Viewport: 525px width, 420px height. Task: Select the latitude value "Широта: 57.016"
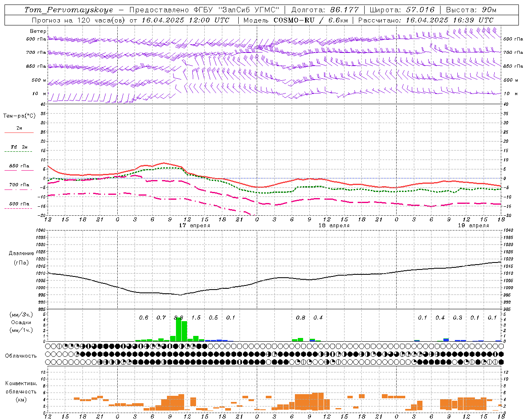tap(402, 10)
